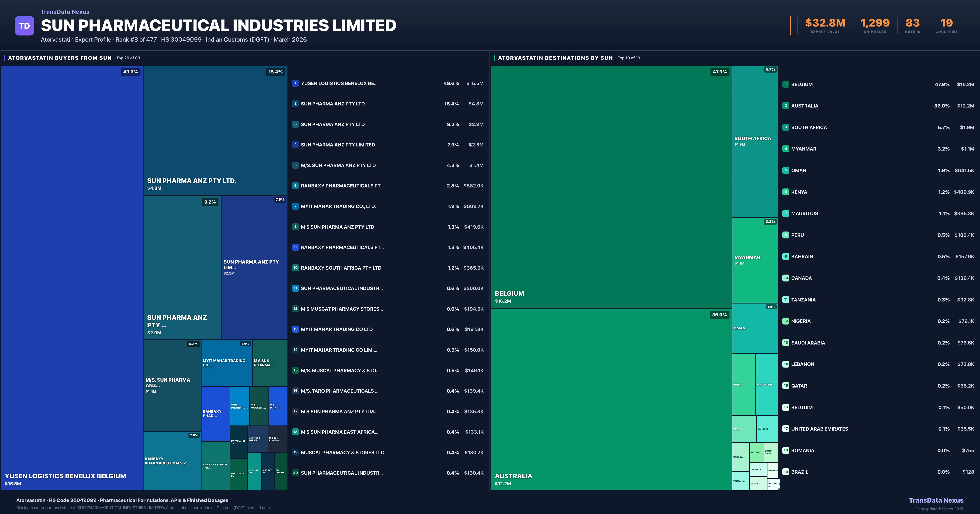Image resolution: width=980 pixels, height=514 pixels.
Task: Click the Myanmar treemap tile
Action: click(755, 260)
